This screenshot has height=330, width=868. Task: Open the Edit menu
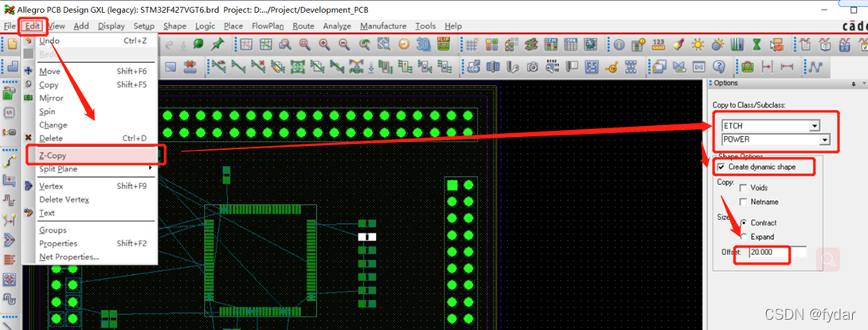(x=33, y=26)
